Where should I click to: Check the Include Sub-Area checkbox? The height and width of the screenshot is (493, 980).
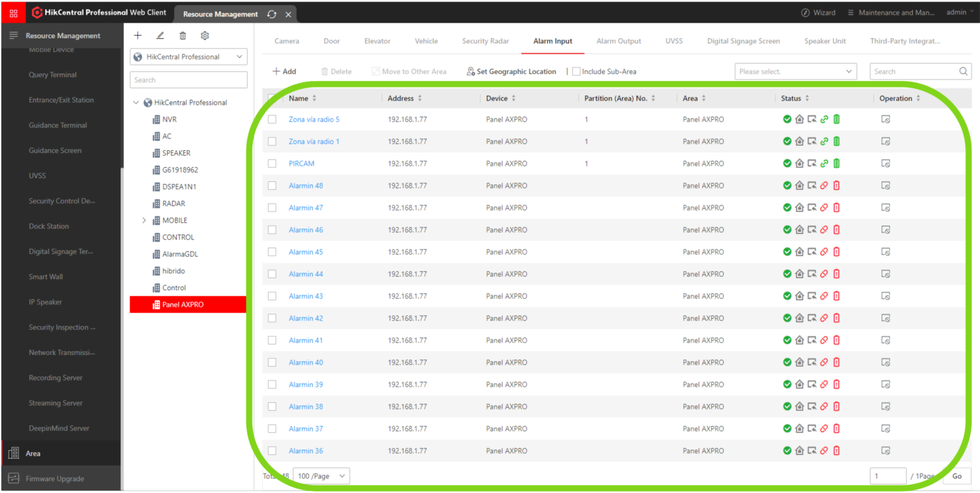click(576, 71)
